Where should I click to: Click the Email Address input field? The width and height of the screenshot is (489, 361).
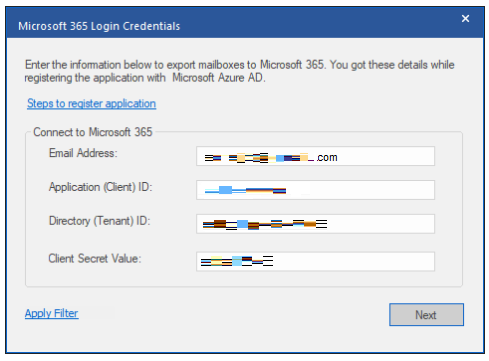(x=315, y=156)
